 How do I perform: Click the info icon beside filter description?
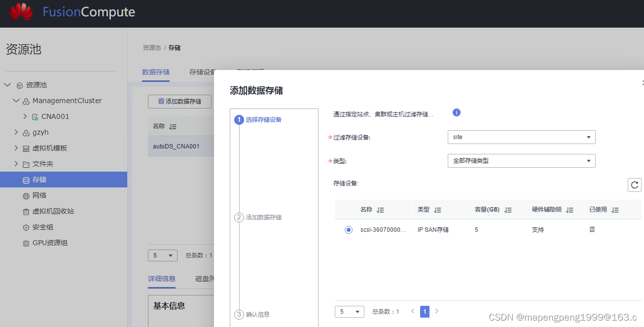coord(457,112)
